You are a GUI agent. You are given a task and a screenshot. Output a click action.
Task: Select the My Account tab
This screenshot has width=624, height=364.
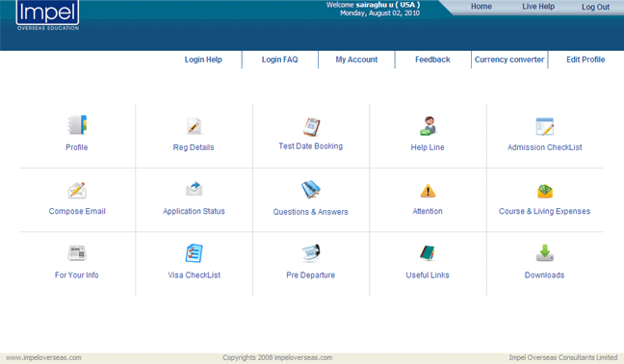[356, 60]
